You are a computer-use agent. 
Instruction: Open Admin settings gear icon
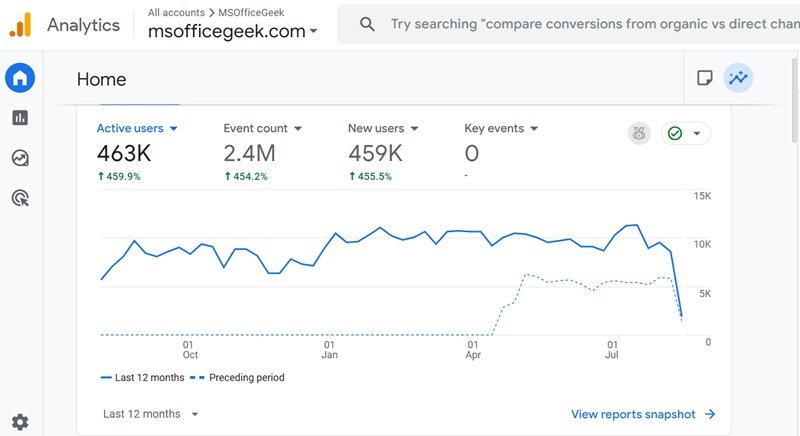pyautogui.click(x=20, y=422)
